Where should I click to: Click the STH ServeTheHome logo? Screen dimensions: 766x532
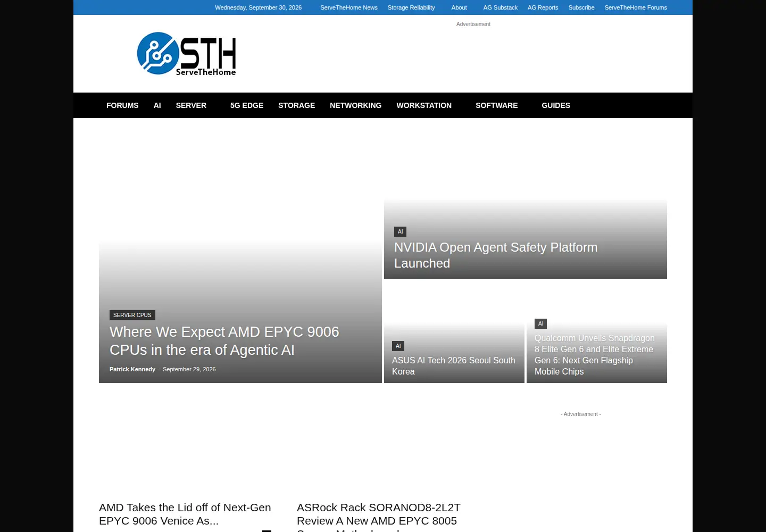tap(186, 54)
